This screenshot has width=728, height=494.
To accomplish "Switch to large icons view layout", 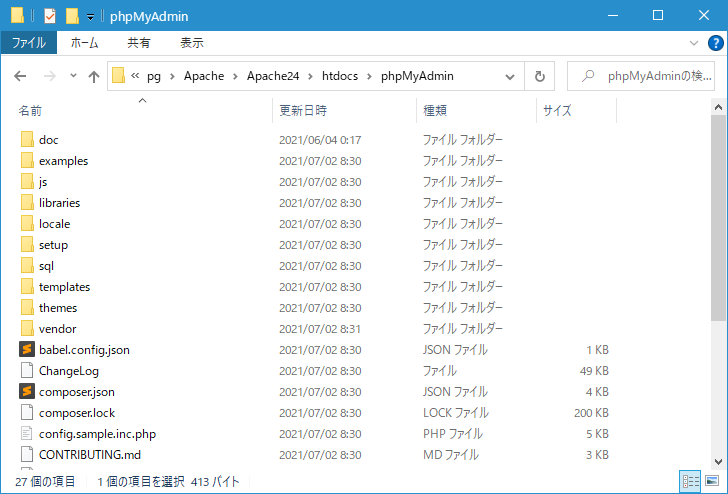I will coord(712,481).
